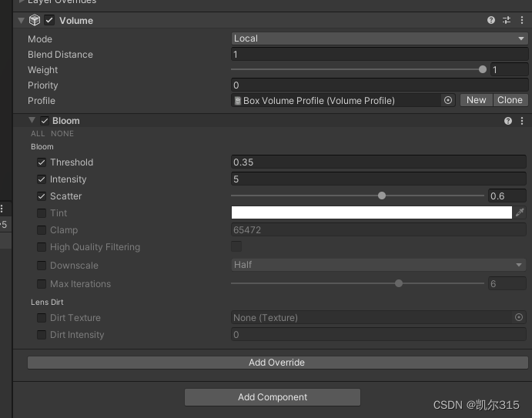Click Clone profile button
Viewport: 532px width, 418px height.
tap(510, 100)
